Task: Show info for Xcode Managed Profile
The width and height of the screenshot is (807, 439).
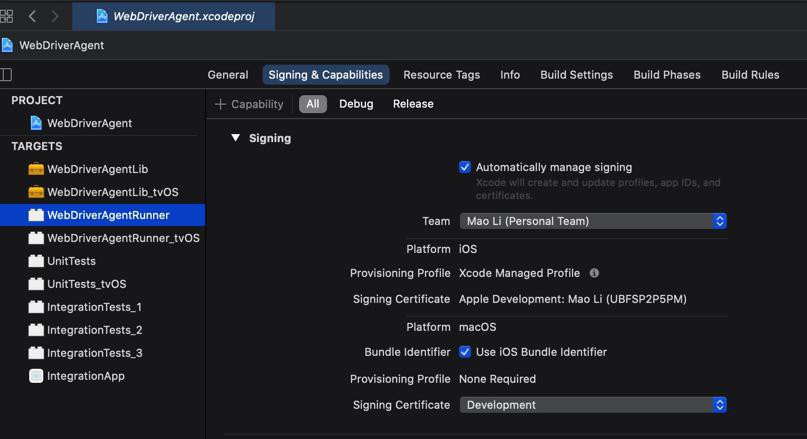Action: pyautogui.click(x=594, y=273)
